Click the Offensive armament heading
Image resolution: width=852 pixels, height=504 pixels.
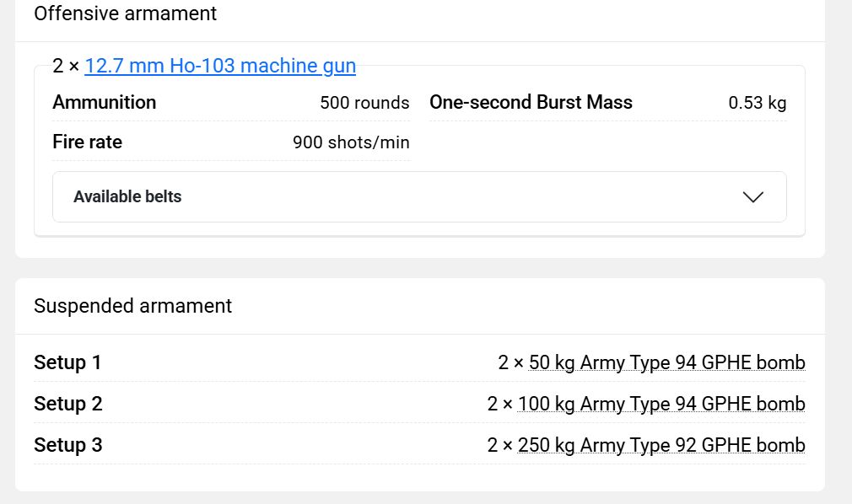pos(125,13)
